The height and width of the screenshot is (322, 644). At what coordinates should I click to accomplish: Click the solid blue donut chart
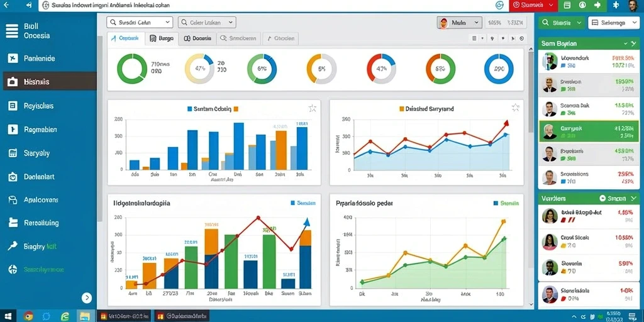[499, 69]
